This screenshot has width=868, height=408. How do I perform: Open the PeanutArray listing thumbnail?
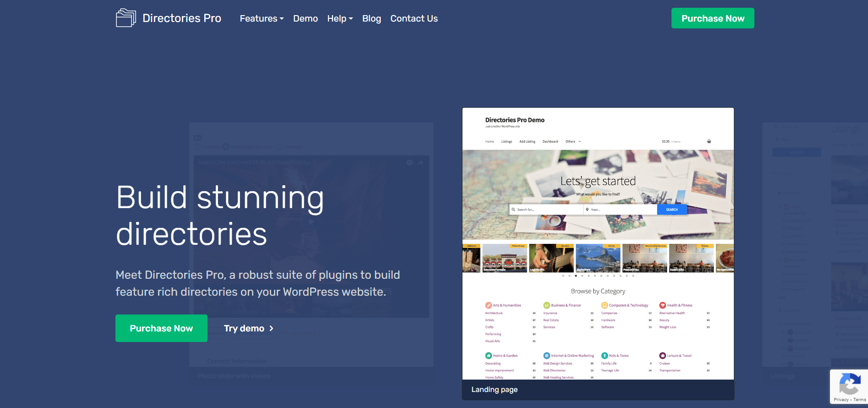click(645, 258)
